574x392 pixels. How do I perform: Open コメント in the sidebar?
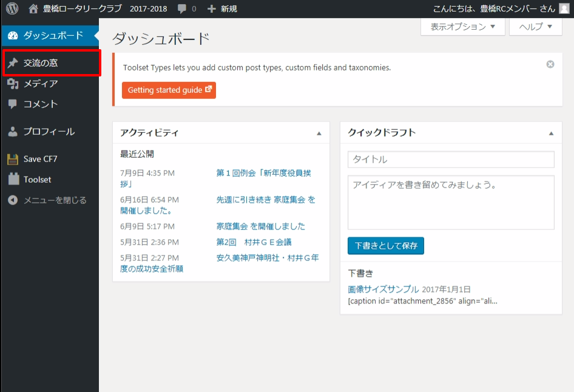click(41, 104)
